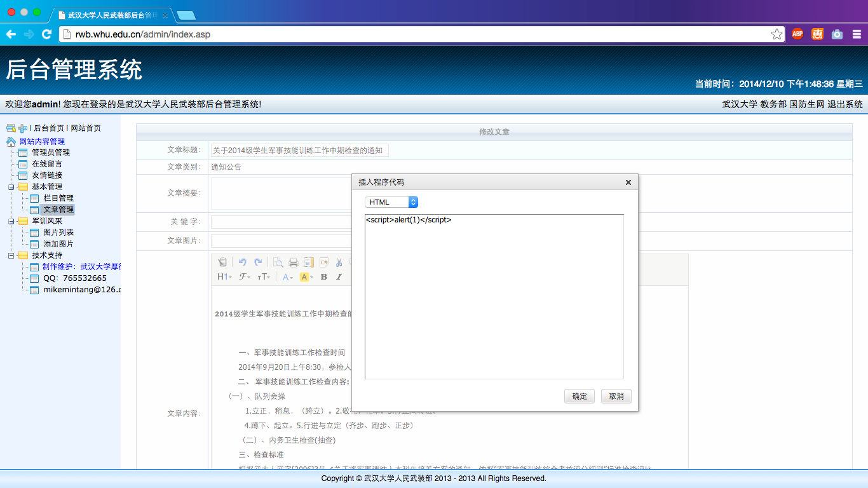Open the 武汉大学 top link
This screenshot has width=868, height=488.
pos(740,105)
